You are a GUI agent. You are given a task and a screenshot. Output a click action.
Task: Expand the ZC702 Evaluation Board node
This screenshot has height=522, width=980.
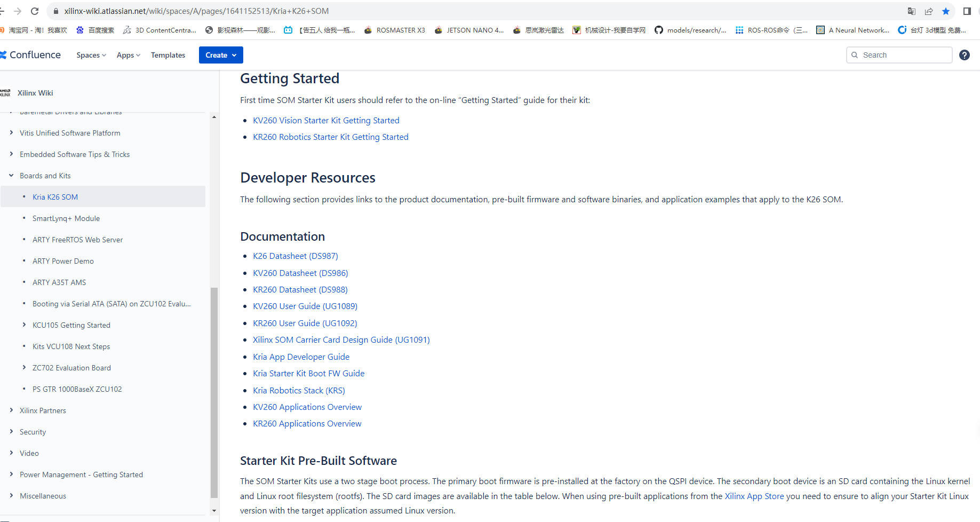24,368
